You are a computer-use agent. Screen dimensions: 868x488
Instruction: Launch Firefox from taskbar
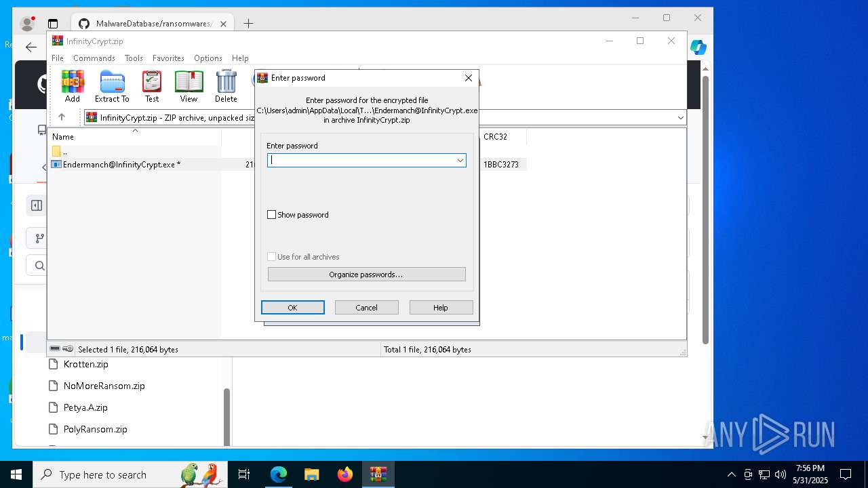pyautogui.click(x=345, y=474)
